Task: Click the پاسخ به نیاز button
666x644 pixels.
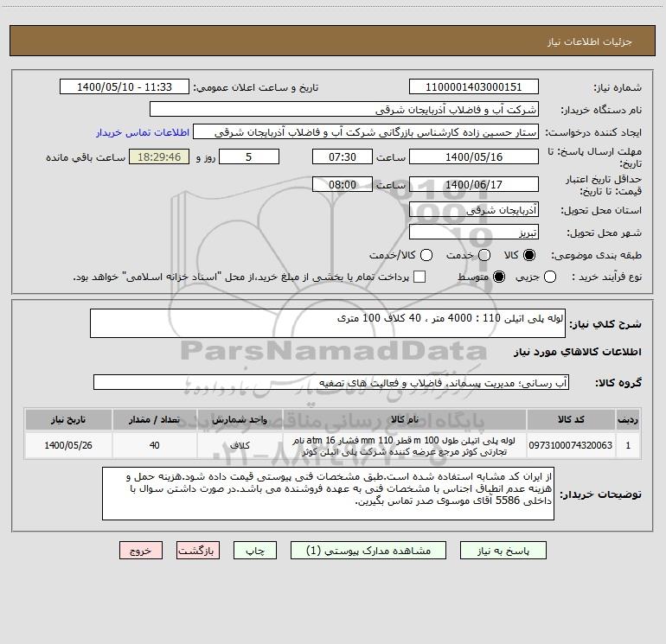Action: 503,551
